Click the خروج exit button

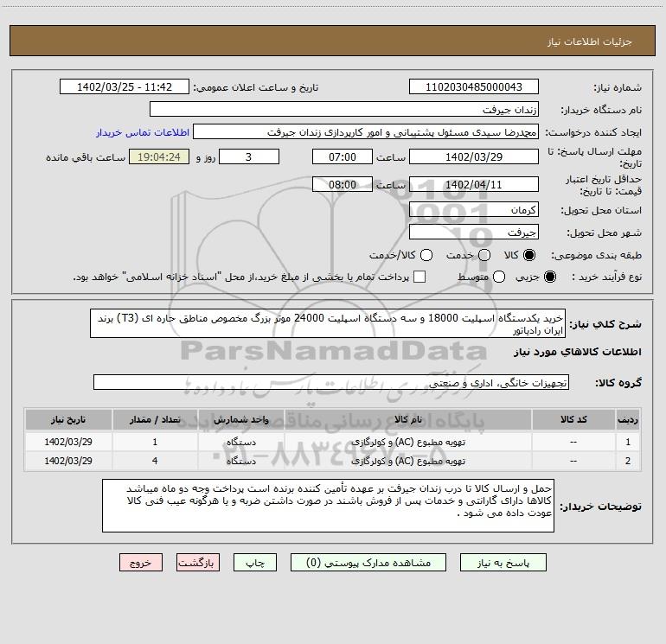(141, 563)
